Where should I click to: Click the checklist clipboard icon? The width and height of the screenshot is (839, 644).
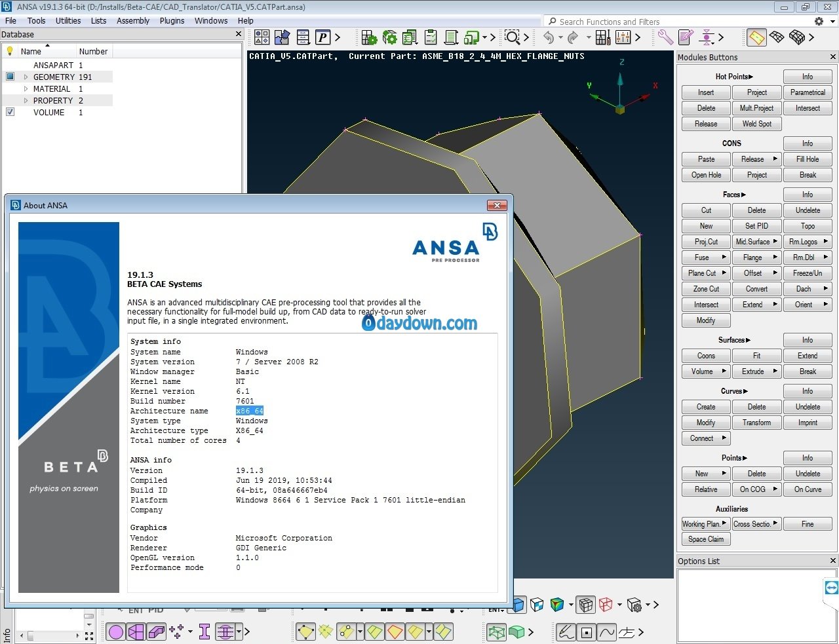click(431, 37)
